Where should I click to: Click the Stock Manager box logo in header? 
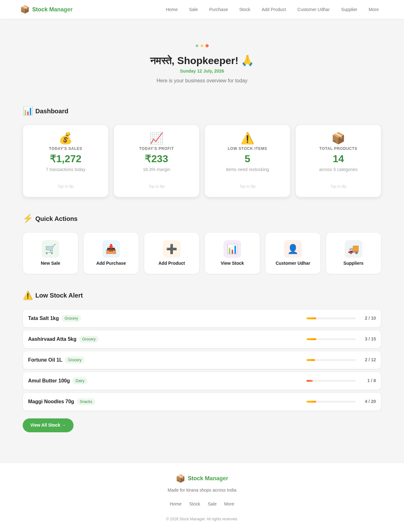(x=25, y=9)
